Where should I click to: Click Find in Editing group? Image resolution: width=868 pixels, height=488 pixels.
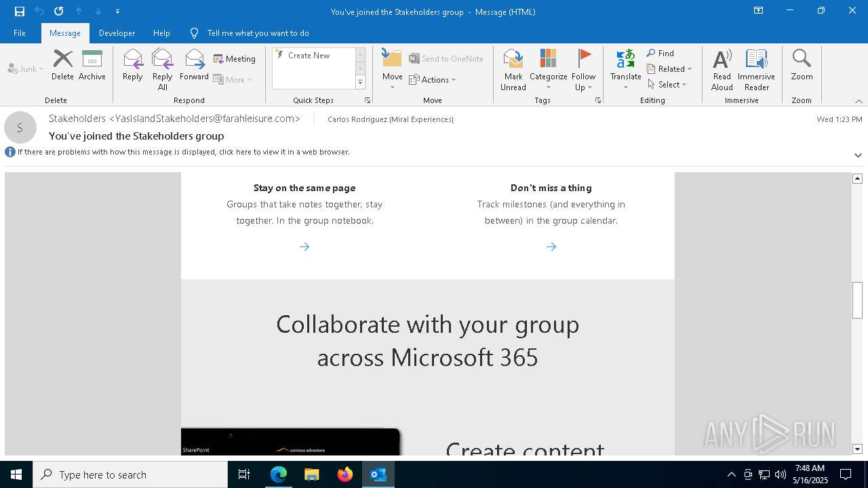pos(660,53)
